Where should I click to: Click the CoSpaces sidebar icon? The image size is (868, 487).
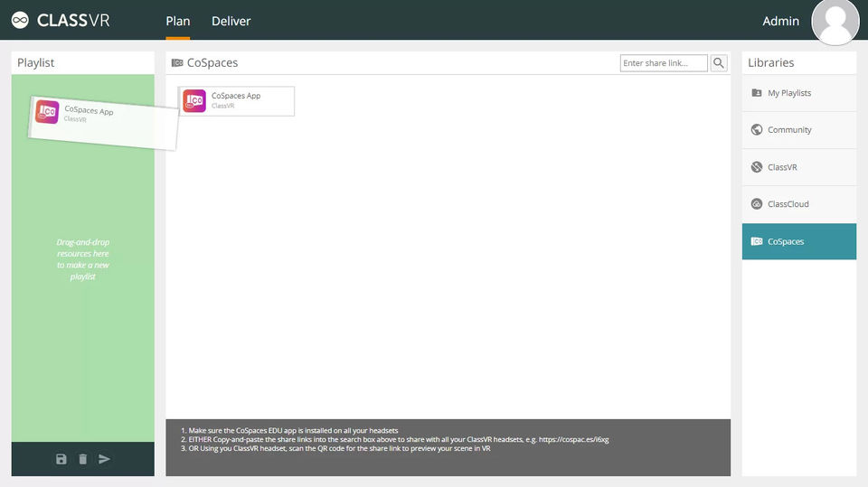pos(756,241)
